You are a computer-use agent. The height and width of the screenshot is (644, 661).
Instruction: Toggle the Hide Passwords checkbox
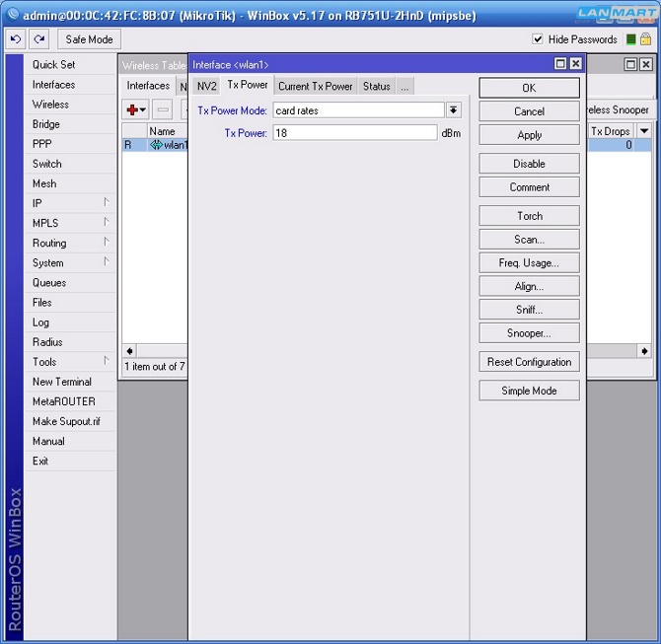click(x=538, y=39)
